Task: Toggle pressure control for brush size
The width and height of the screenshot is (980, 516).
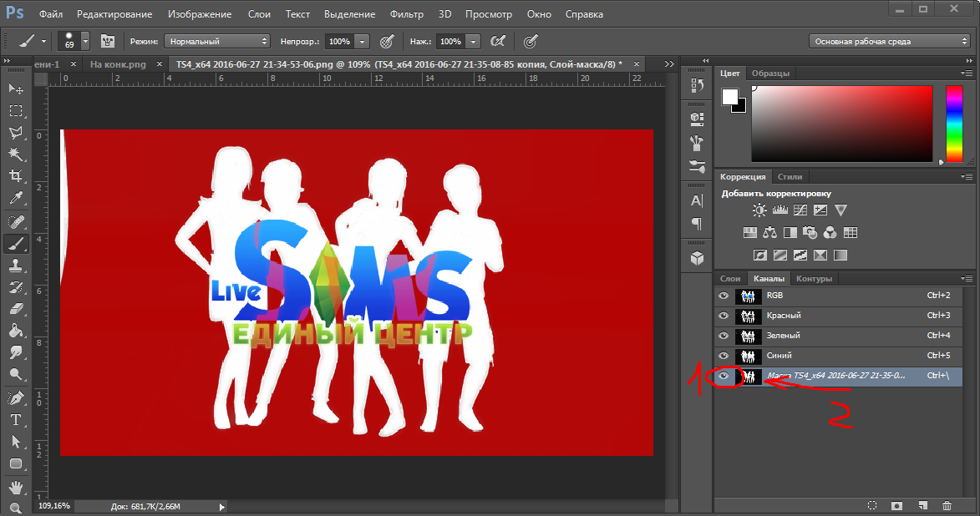Action: tap(531, 41)
